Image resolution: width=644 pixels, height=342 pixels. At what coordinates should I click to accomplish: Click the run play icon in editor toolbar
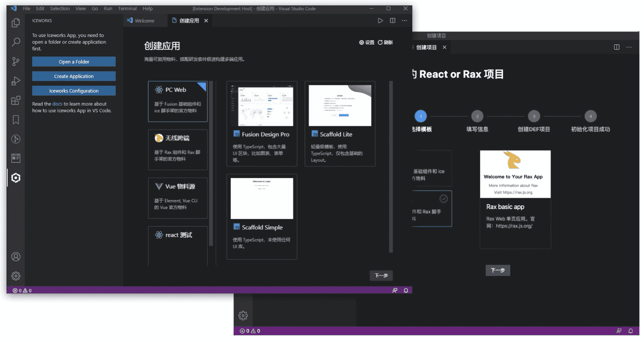(380, 20)
